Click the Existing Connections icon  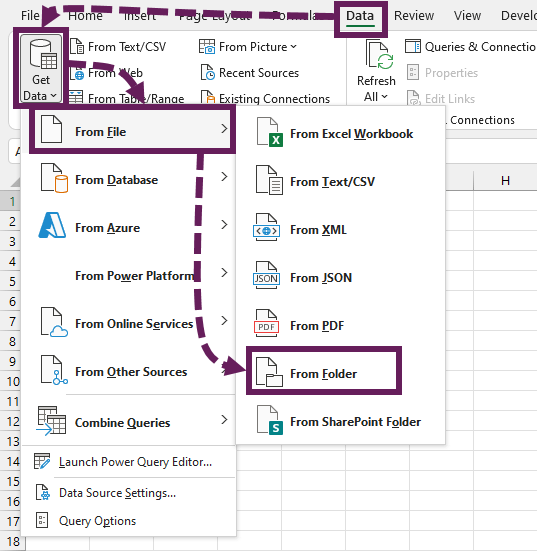(x=208, y=97)
